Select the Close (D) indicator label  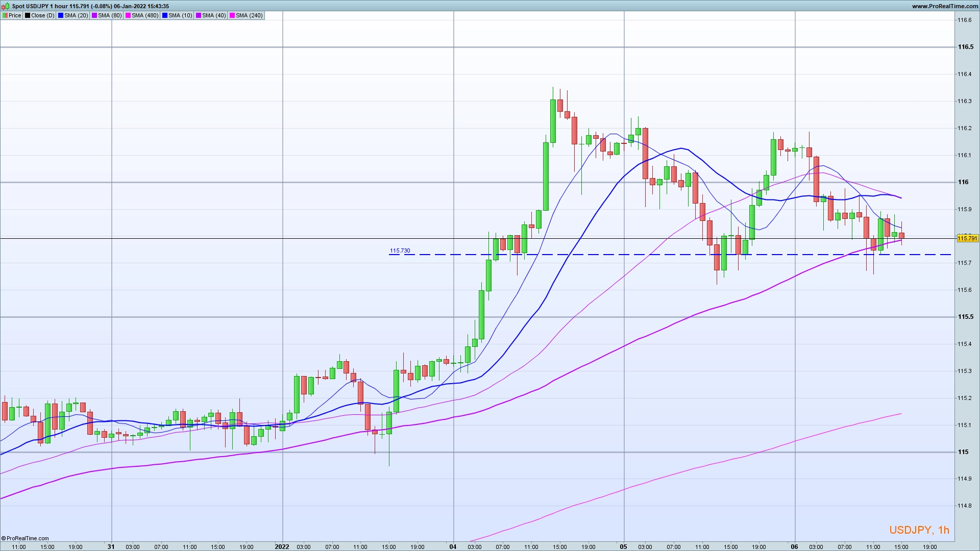click(40, 15)
